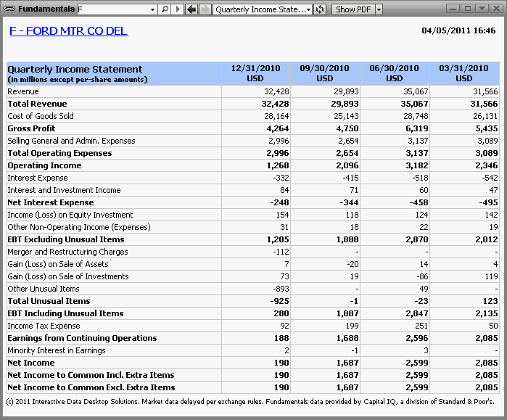
Task: Click Minority Interest in Earnings label
Action: click(57, 350)
